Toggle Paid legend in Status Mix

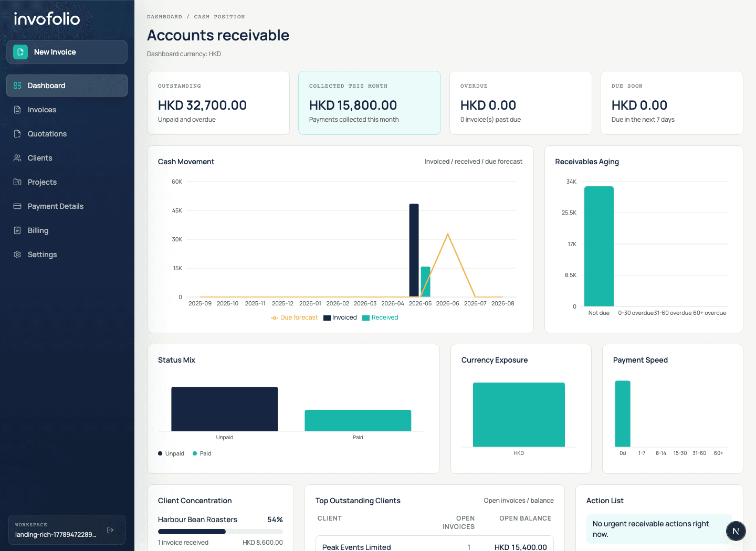pyautogui.click(x=202, y=453)
